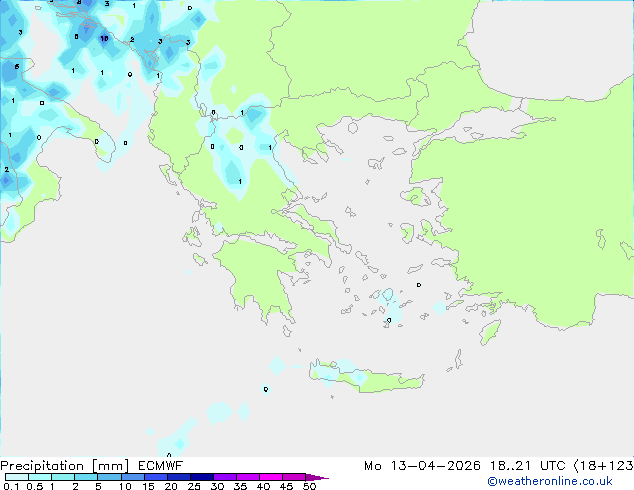Click the ECMWF model label
The height and width of the screenshot is (490, 634).
tap(161, 466)
